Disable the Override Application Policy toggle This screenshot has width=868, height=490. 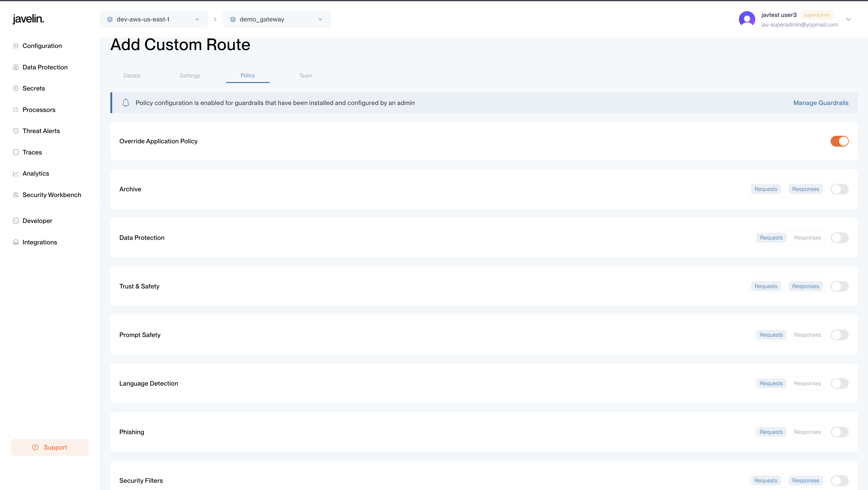click(x=839, y=141)
